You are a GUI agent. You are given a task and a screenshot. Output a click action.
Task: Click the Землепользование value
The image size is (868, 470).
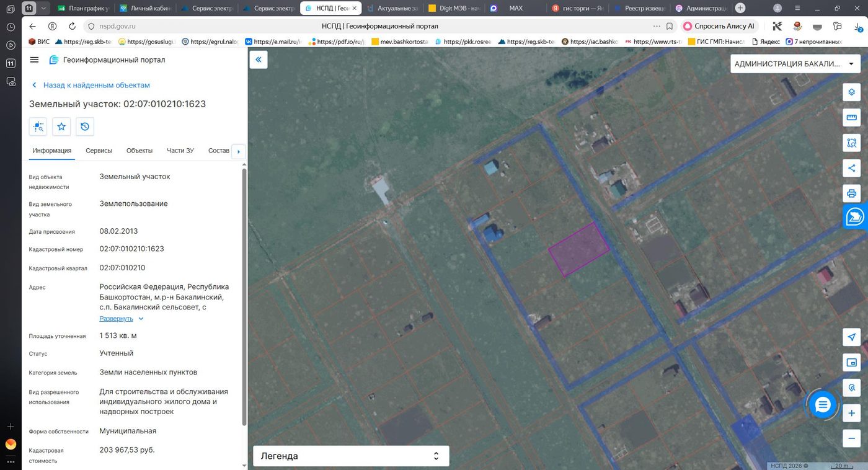click(x=133, y=203)
